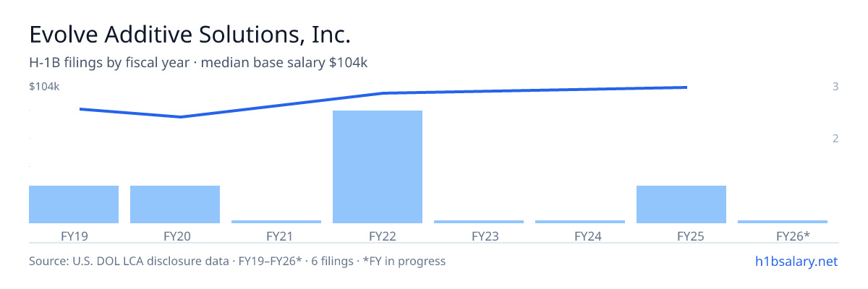Click the small FY23 bar
Image resolution: width=868 pixels, height=289 pixels.
(x=479, y=222)
